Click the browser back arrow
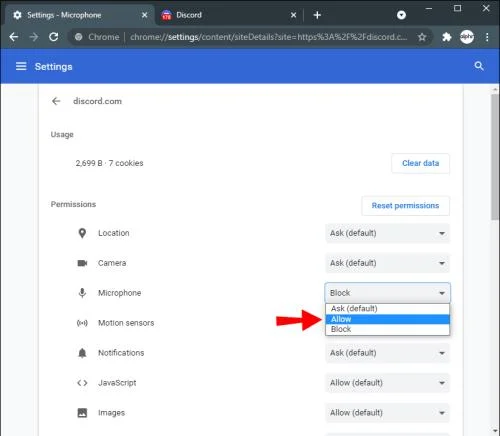Viewport: 500px width, 436px height. point(14,37)
